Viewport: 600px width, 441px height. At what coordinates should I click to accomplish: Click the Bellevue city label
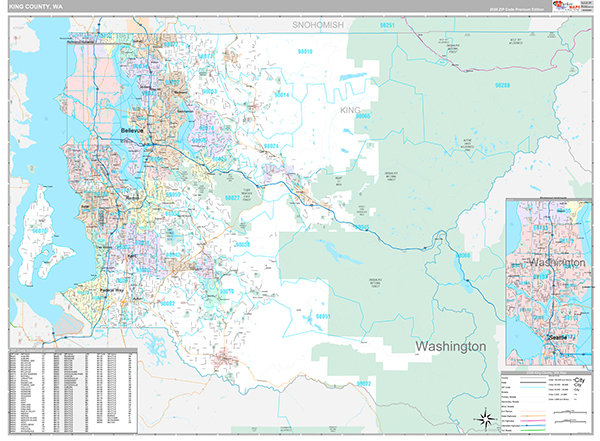tap(132, 131)
